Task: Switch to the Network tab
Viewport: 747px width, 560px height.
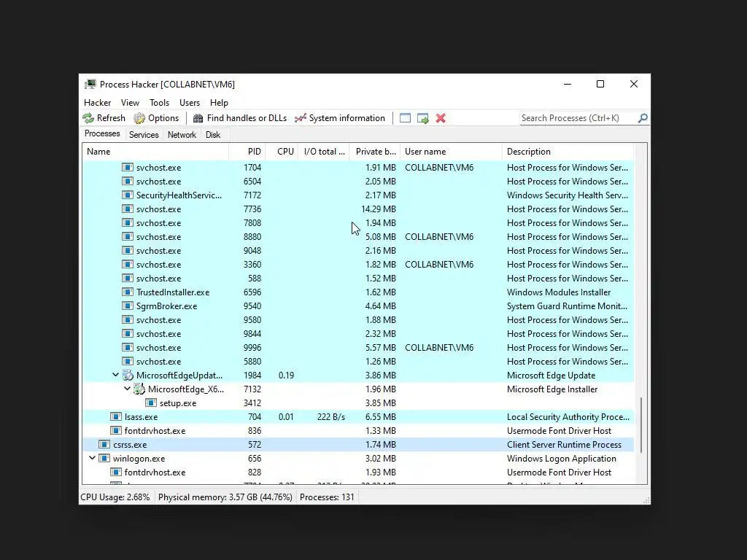Action: tap(182, 135)
